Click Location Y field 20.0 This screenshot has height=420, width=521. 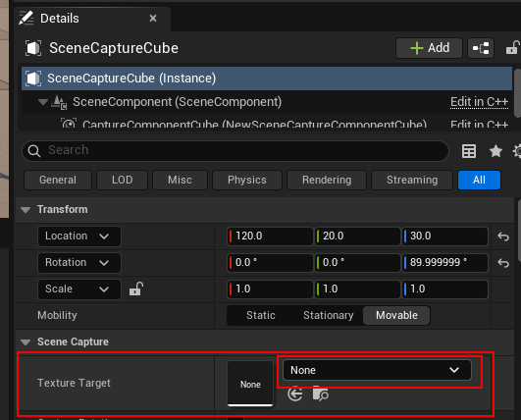[357, 236]
